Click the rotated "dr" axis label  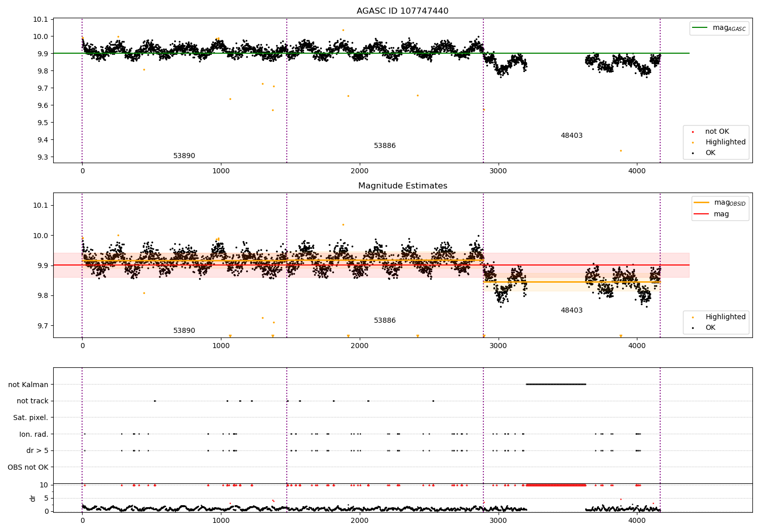33,498
